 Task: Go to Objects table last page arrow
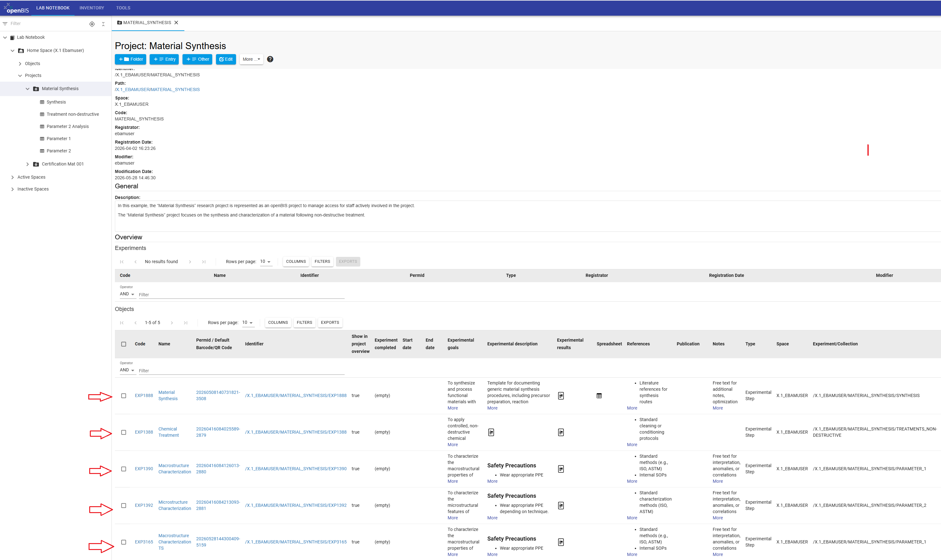click(185, 323)
